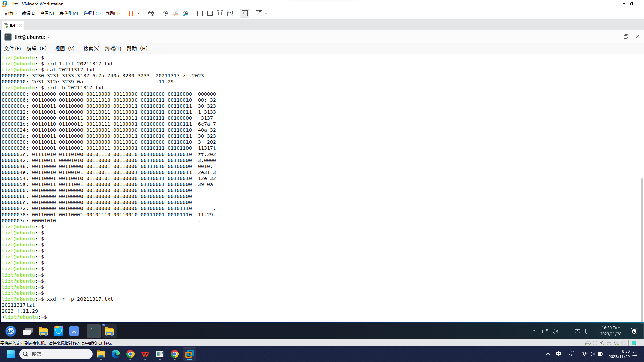The width and height of the screenshot is (644, 362).
Task: Toggle the thumbnail bar view icon
Action: click(210, 13)
